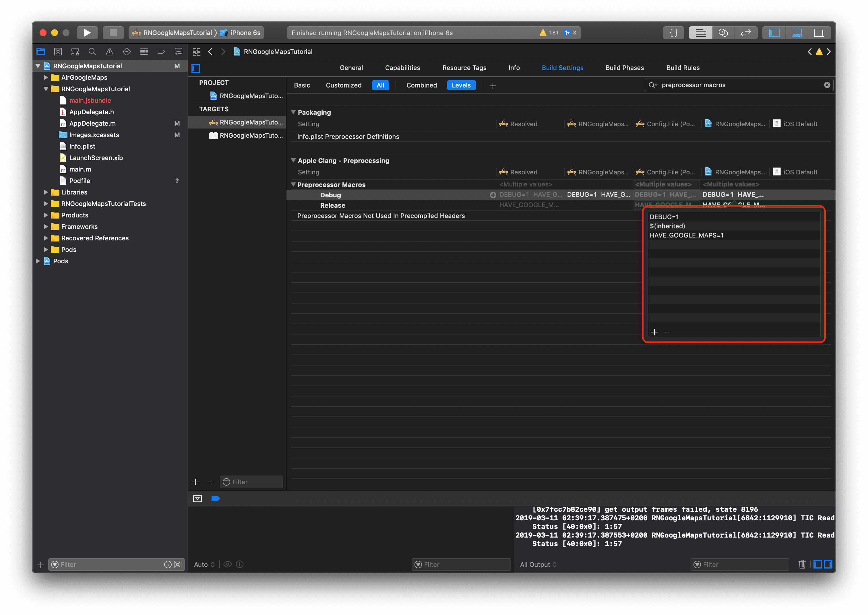Open the Source Control navigator
The image size is (868, 615).
(x=58, y=52)
